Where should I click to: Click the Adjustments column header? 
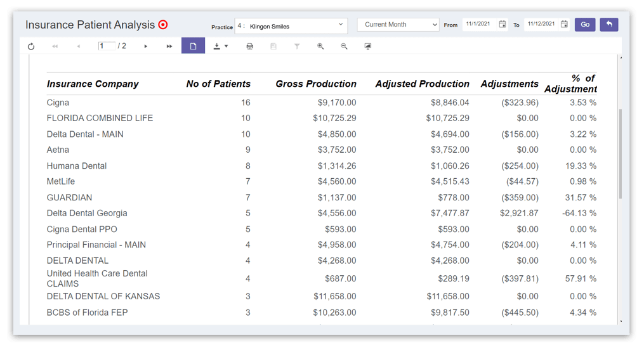click(509, 84)
